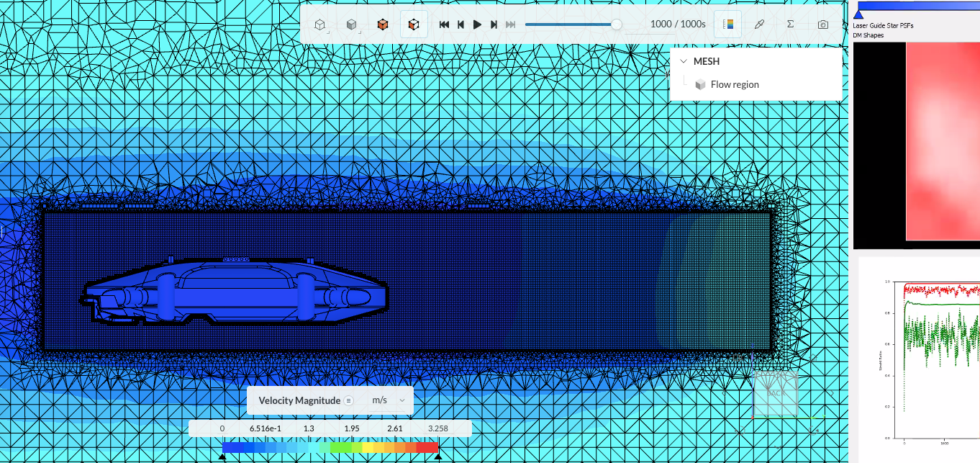Click the Flow region cube icon
The height and width of the screenshot is (463, 980).
pyautogui.click(x=700, y=84)
